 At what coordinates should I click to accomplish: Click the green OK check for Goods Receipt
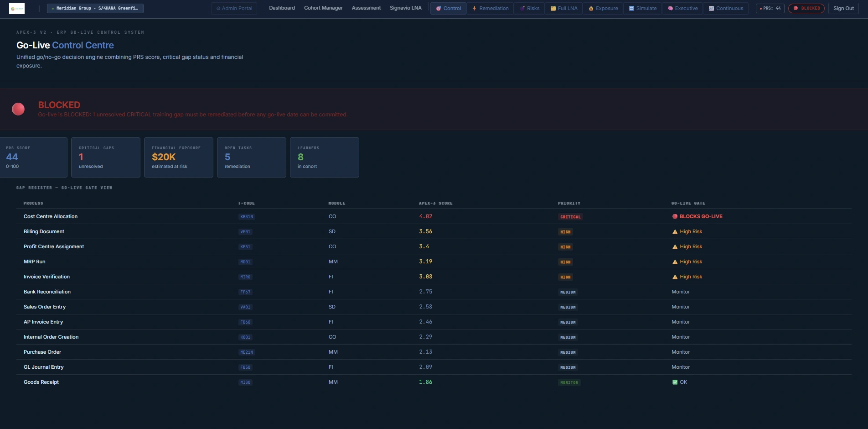pos(680,382)
